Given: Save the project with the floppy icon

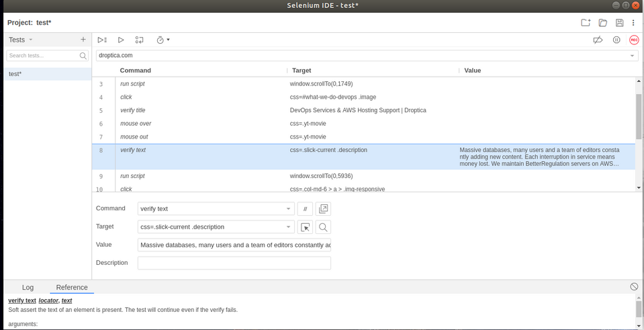Looking at the screenshot, I should [619, 23].
